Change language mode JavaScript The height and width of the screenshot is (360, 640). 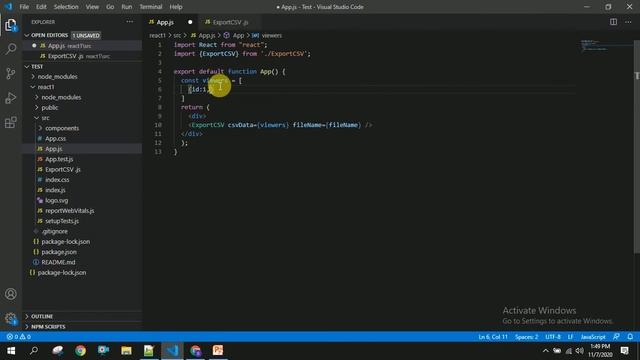[x=593, y=337]
